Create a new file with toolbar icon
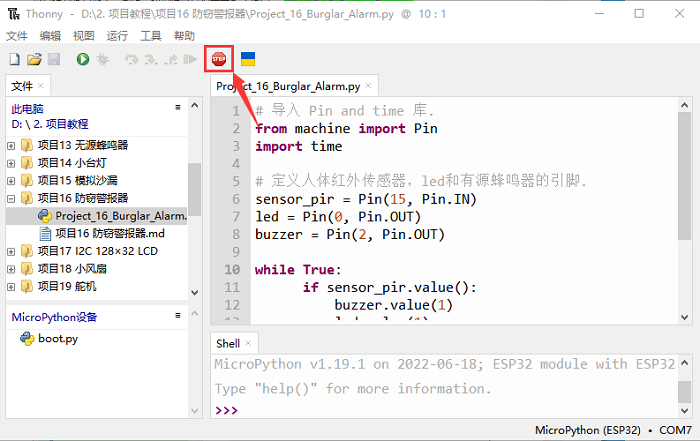700x441 pixels. (14, 60)
